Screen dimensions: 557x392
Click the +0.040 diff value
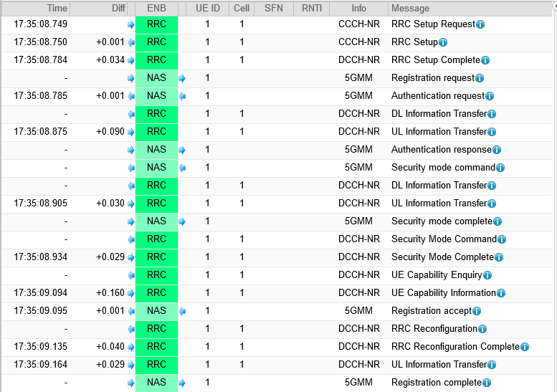tap(110, 347)
